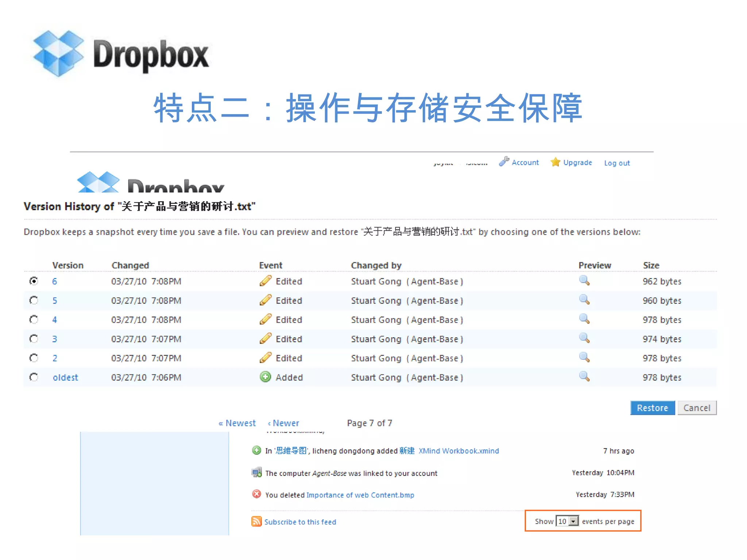Click the Size column header

(651, 265)
